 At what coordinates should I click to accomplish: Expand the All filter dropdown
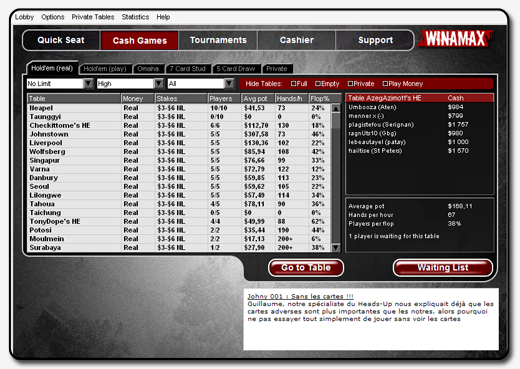point(229,83)
